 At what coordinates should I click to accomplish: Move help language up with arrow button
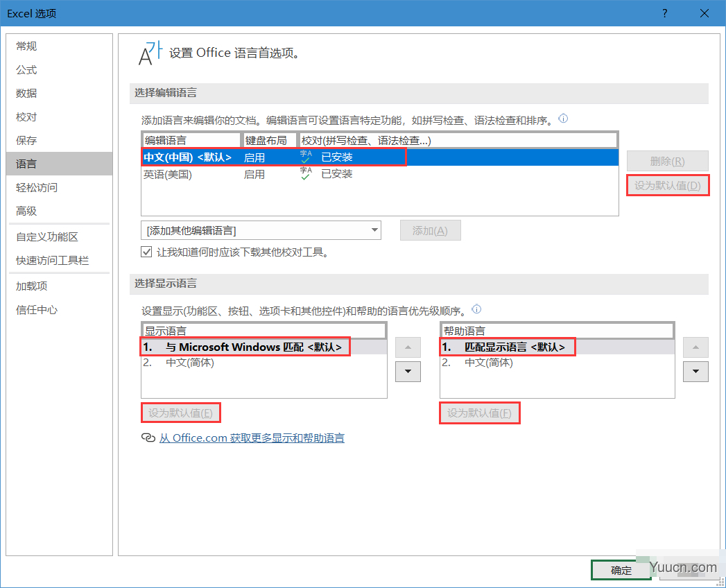coord(695,347)
